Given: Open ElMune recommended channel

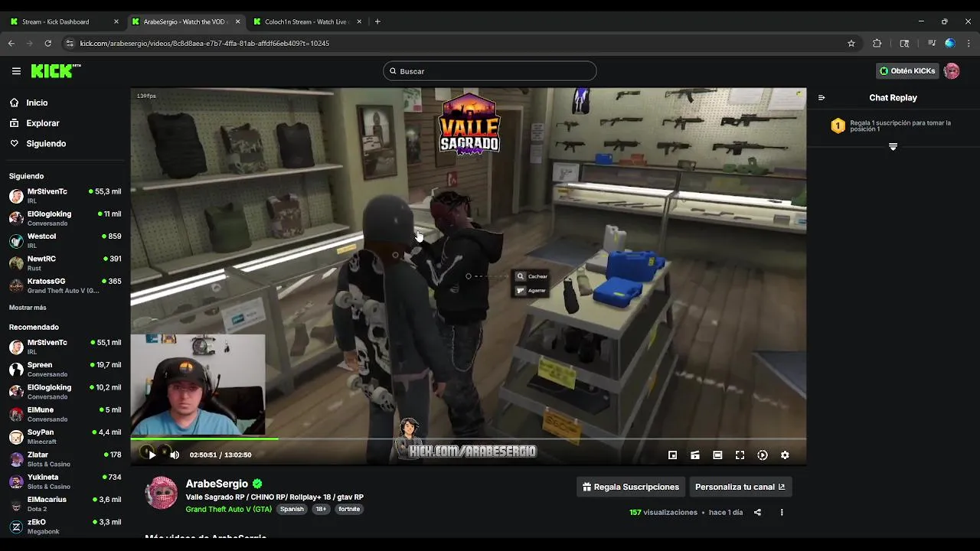Looking at the screenshot, I should click(x=65, y=414).
